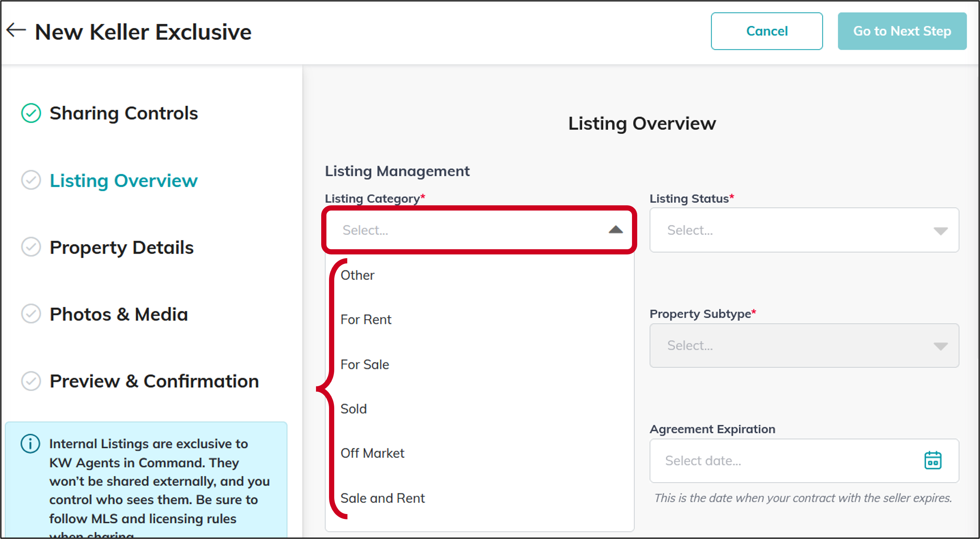Click the check circle beside Listing Overview
Screen dimensions: 980x539
[31, 180]
